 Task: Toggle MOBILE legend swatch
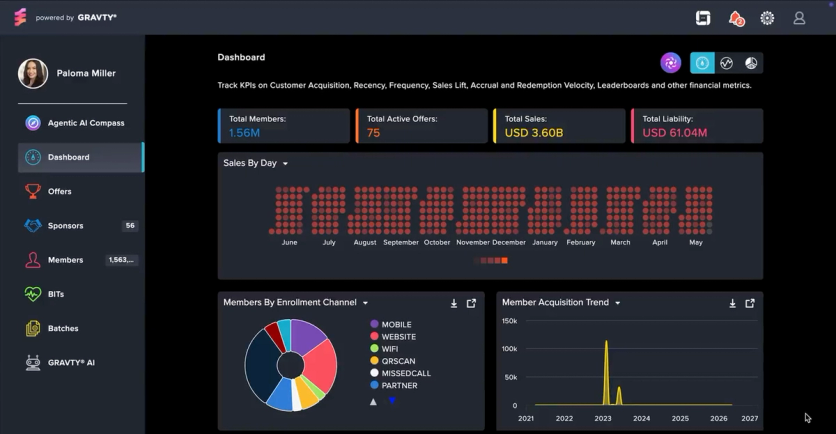tap(374, 324)
